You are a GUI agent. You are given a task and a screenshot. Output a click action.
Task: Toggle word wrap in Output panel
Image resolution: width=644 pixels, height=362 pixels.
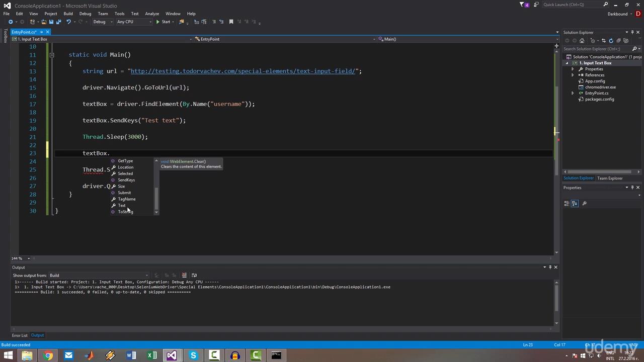tap(193, 275)
